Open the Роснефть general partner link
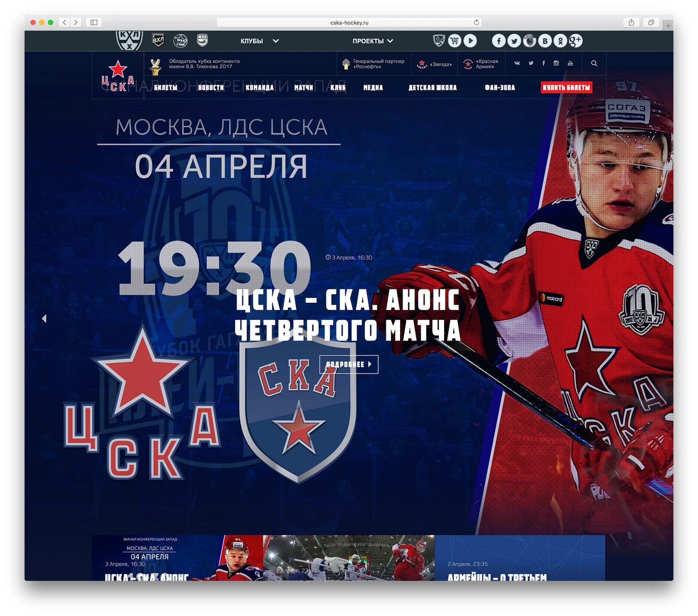698x616 pixels. click(373, 64)
